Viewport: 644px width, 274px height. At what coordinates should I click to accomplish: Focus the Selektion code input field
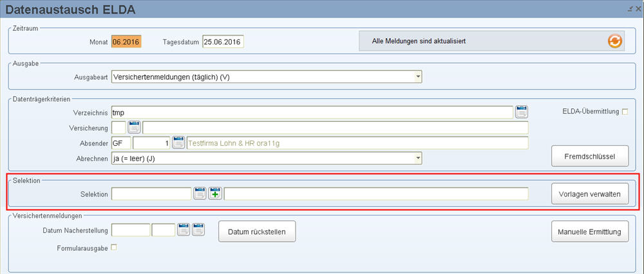[151, 193]
